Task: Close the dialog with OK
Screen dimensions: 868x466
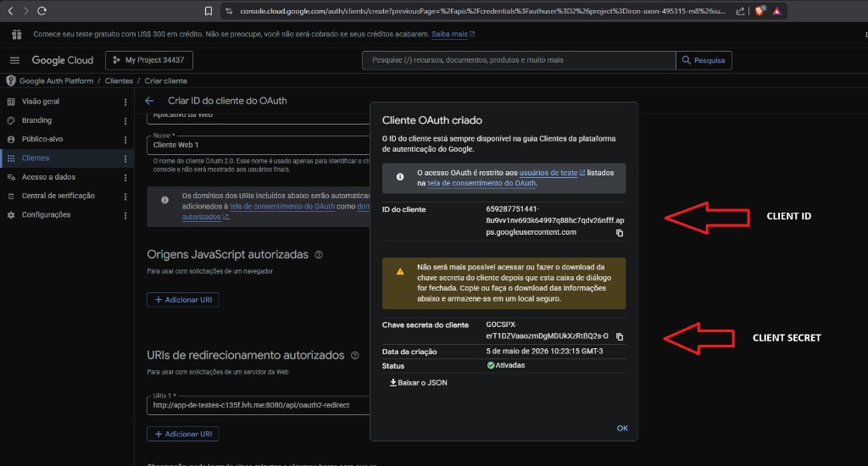Action: [622, 429]
